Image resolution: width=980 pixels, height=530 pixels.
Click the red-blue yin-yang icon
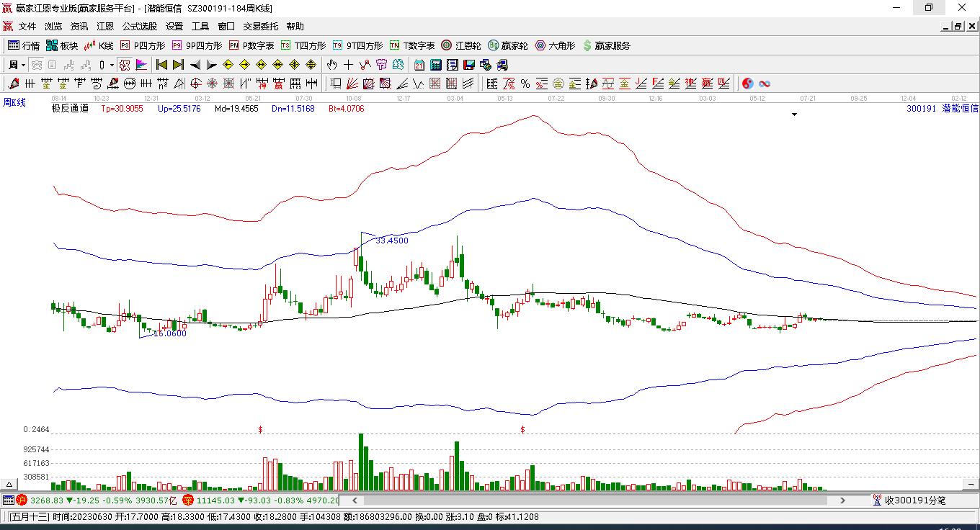click(748, 84)
